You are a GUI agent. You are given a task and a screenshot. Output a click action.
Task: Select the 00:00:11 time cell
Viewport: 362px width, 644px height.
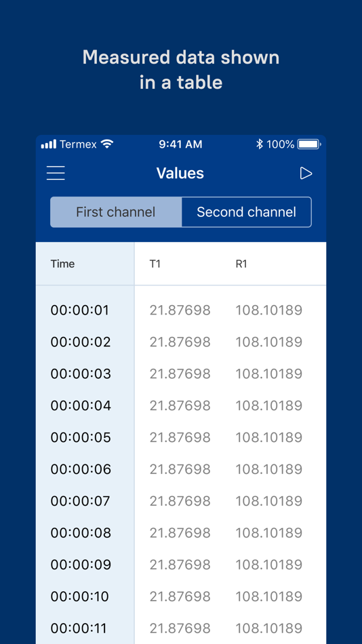[79, 628]
